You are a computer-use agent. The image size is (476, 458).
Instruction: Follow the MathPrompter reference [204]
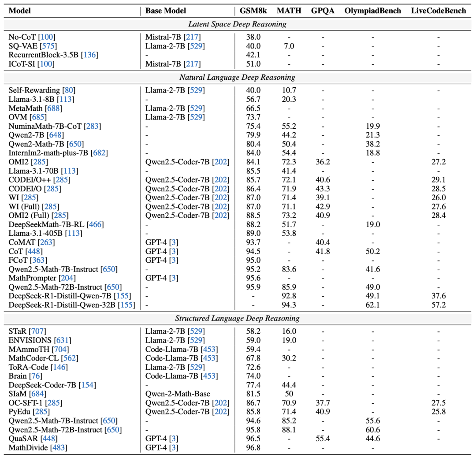click(x=67, y=278)
